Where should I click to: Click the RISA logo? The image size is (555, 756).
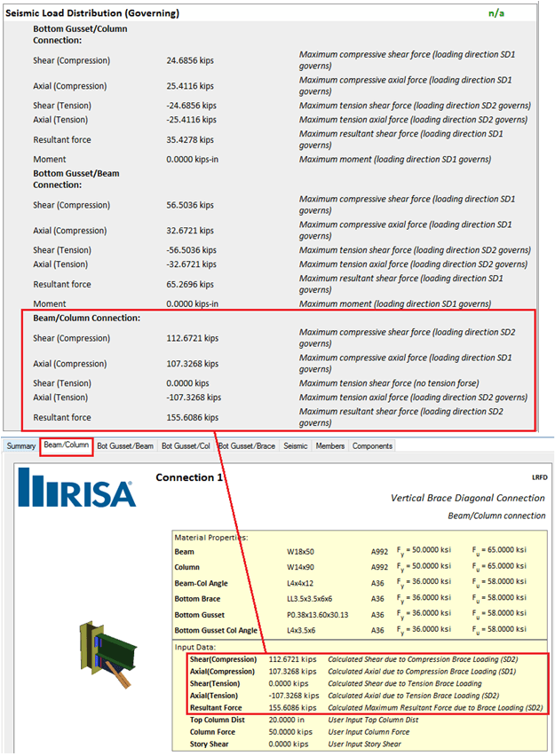tap(76, 492)
